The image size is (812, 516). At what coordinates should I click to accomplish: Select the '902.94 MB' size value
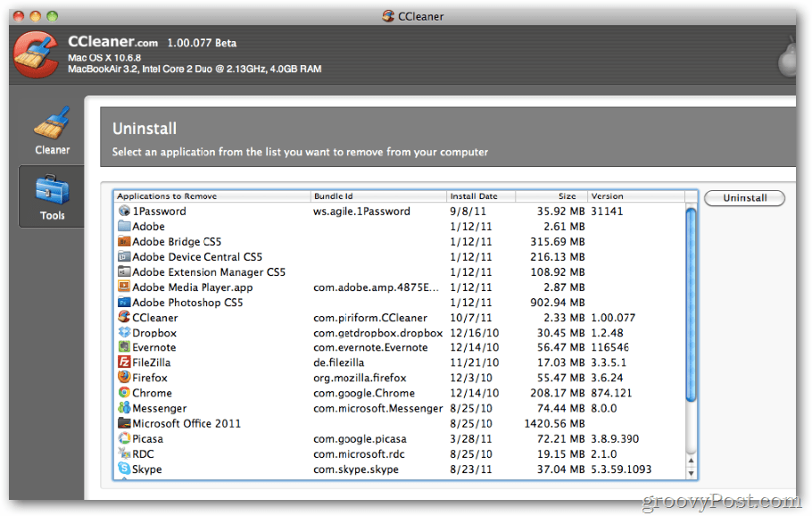tap(558, 303)
